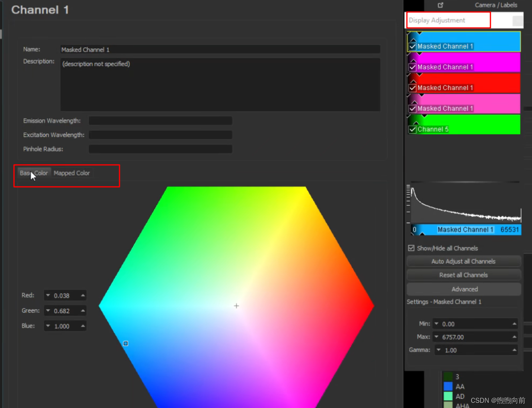Viewport: 532px width, 408px height.
Task: Click Auto Adjust all Channels button
Action: click(464, 261)
